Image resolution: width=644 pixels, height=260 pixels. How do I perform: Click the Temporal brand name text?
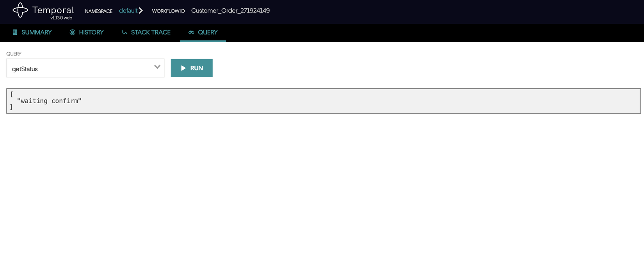(53, 10)
